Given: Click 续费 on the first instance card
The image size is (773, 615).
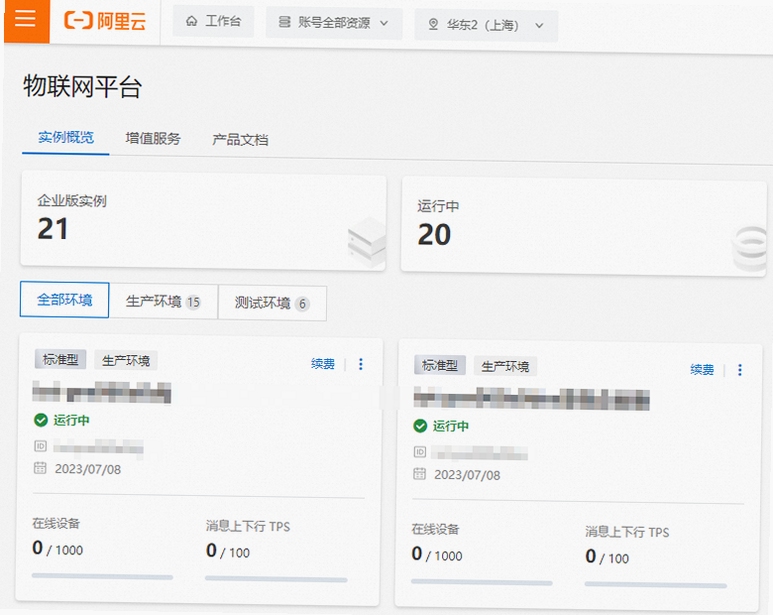Looking at the screenshot, I should pos(323,364).
